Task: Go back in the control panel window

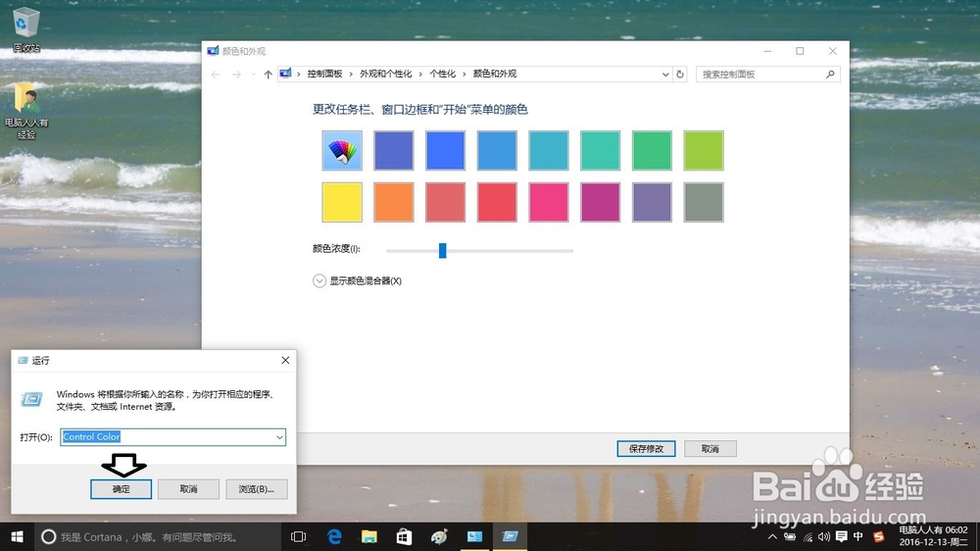Action: (x=216, y=74)
